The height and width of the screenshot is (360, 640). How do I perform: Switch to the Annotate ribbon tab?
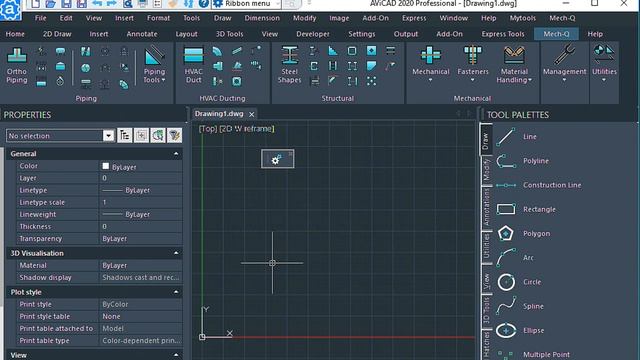142,34
